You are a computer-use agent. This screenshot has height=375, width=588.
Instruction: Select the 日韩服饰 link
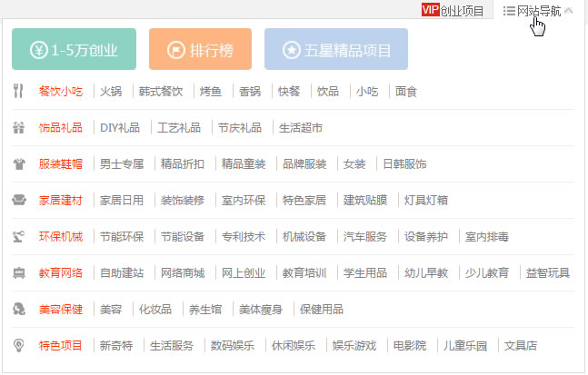coord(404,163)
